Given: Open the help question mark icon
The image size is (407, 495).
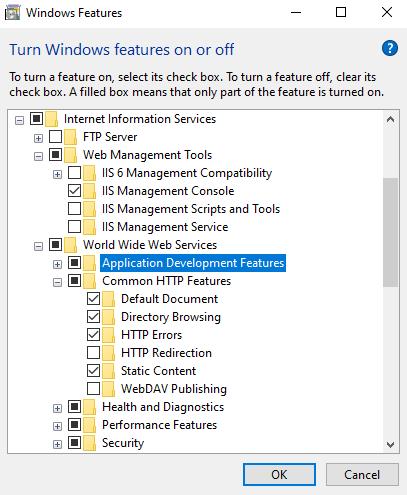Looking at the screenshot, I should tap(390, 48).
